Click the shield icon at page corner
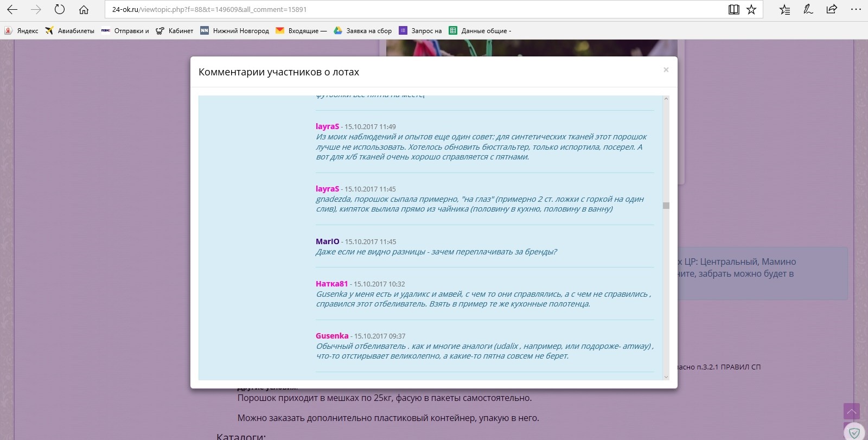 (x=854, y=432)
